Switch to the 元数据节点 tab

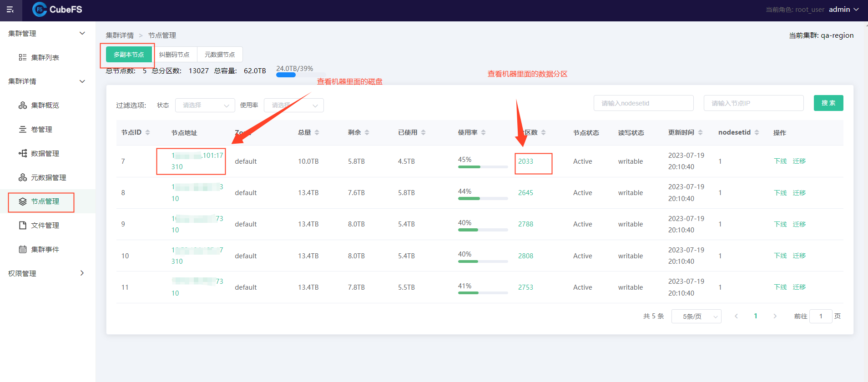pyautogui.click(x=220, y=55)
